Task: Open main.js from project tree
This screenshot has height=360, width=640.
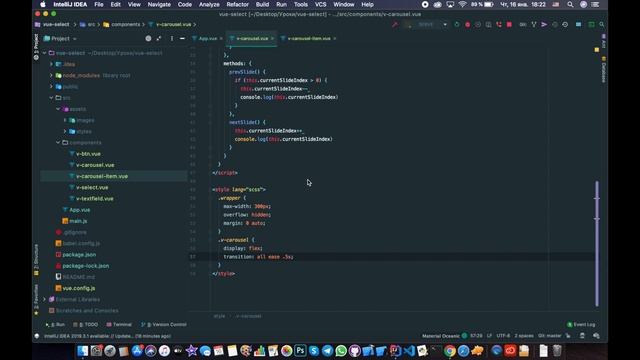Action: tap(78, 221)
